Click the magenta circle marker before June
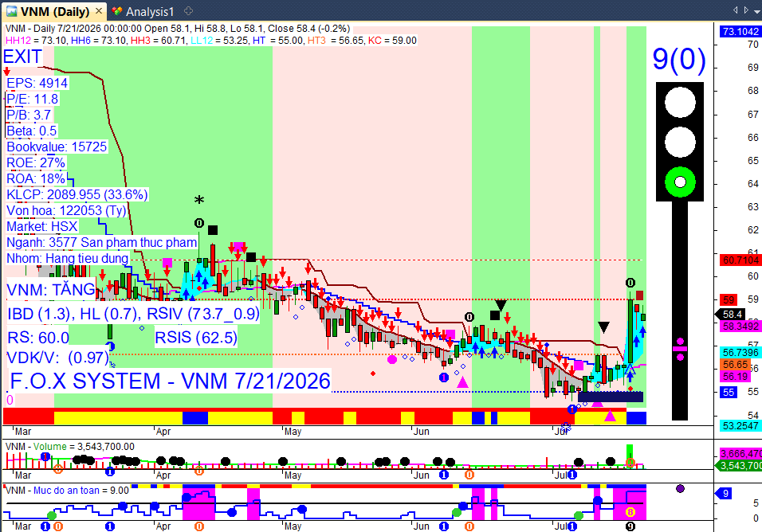This screenshot has height=532, width=762. click(392, 359)
